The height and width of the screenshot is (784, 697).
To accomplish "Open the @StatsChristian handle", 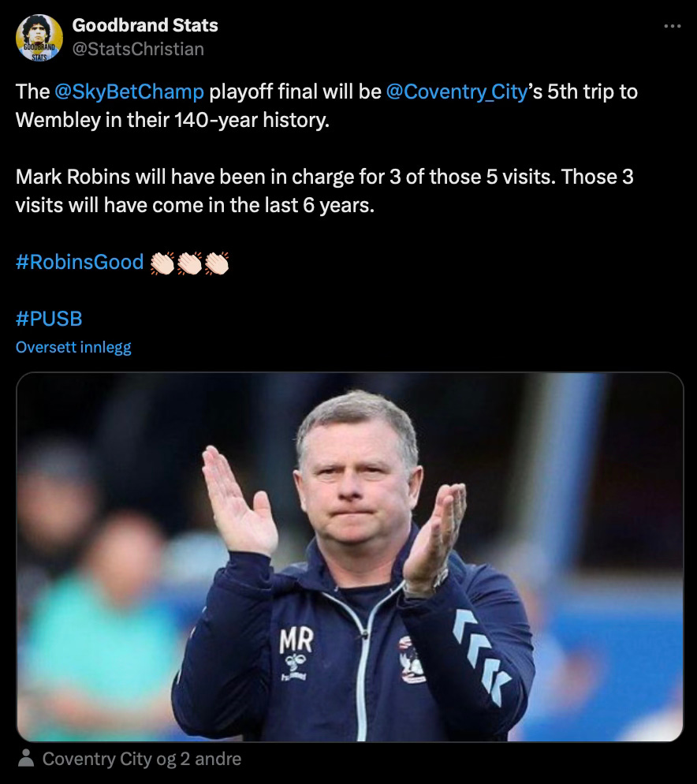I will coord(138,49).
